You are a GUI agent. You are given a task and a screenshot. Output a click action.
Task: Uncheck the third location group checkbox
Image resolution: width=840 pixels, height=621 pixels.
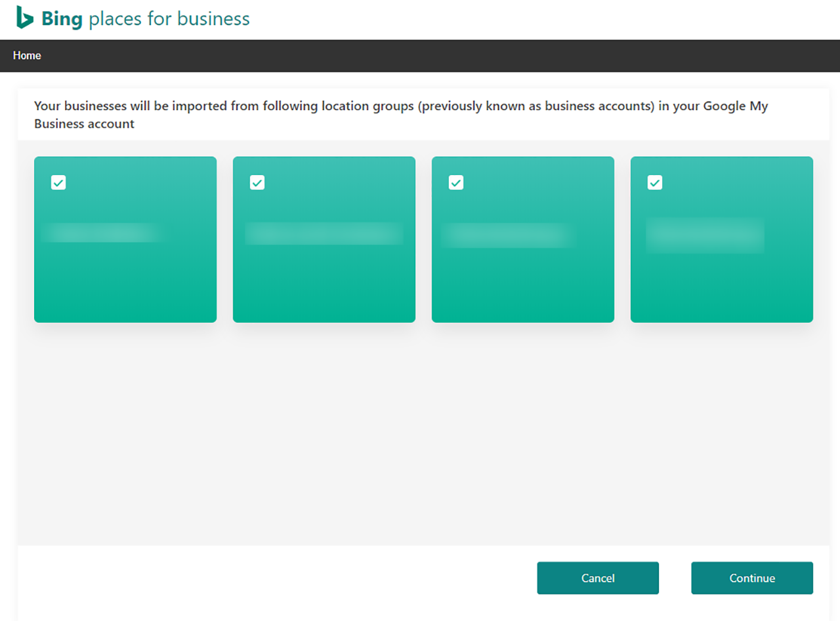click(x=456, y=182)
